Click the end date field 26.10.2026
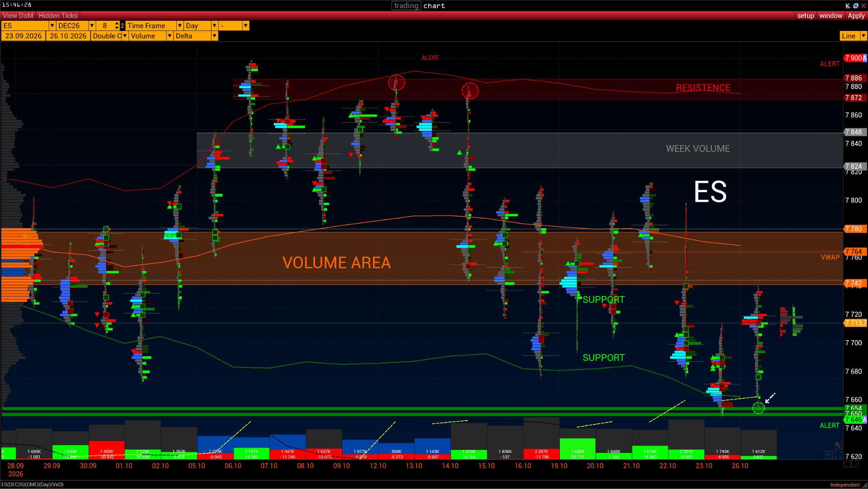 click(68, 36)
